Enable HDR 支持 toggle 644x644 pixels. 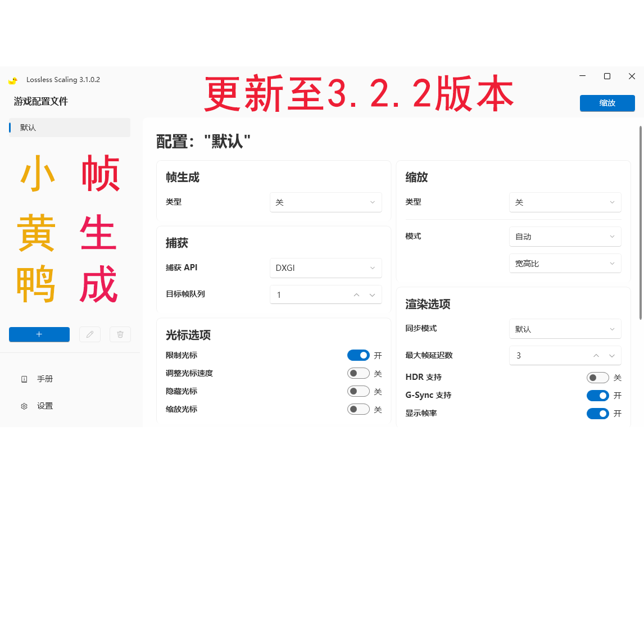[598, 378]
